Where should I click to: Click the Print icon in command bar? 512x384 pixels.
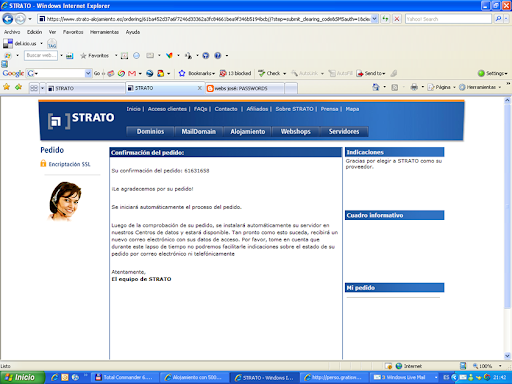[x=414, y=87]
